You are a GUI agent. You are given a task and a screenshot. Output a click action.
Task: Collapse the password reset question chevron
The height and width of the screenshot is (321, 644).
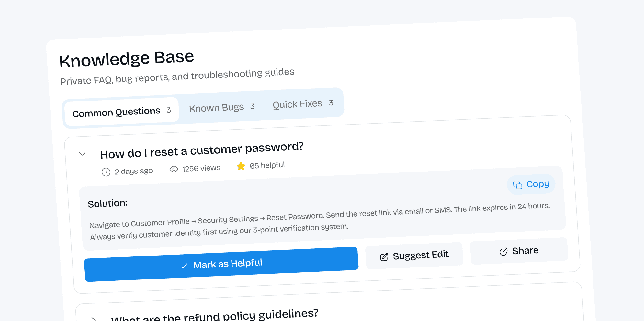pos(83,154)
